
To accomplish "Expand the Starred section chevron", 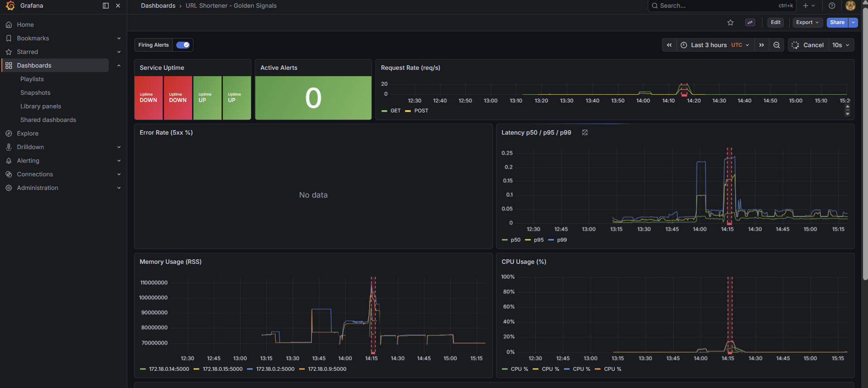I will 119,52.
